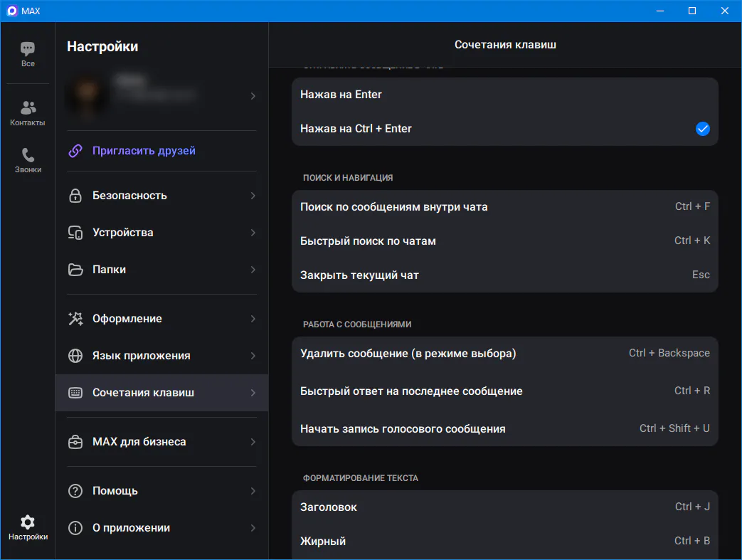Select the "Нажав на Ctrl + Enter" option
The width and height of the screenshot is (742, 560).
pos(505,129)
